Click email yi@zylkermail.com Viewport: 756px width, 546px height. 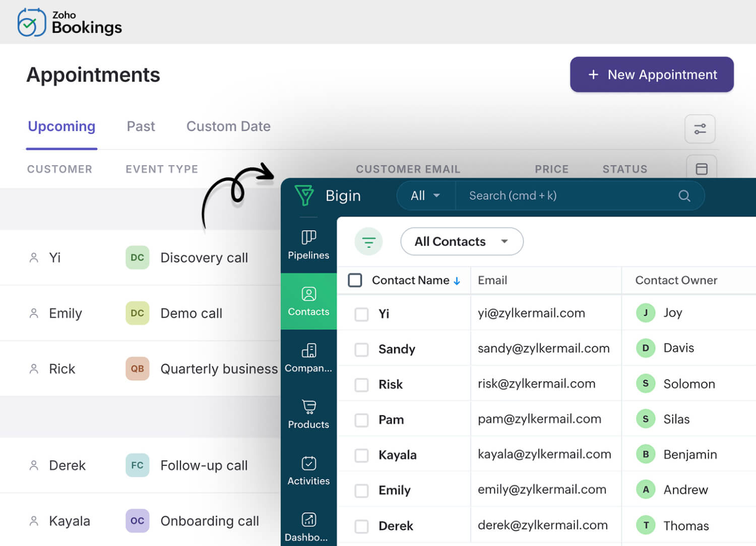point(531,313)
